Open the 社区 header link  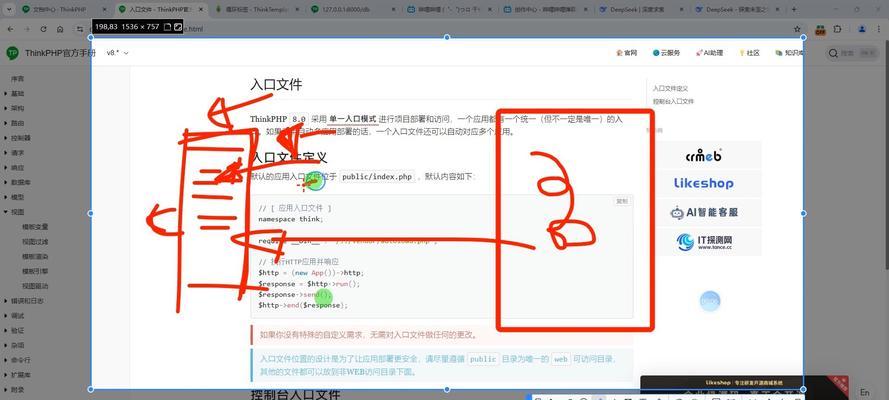pyautogui.click(x=749, y=53)
